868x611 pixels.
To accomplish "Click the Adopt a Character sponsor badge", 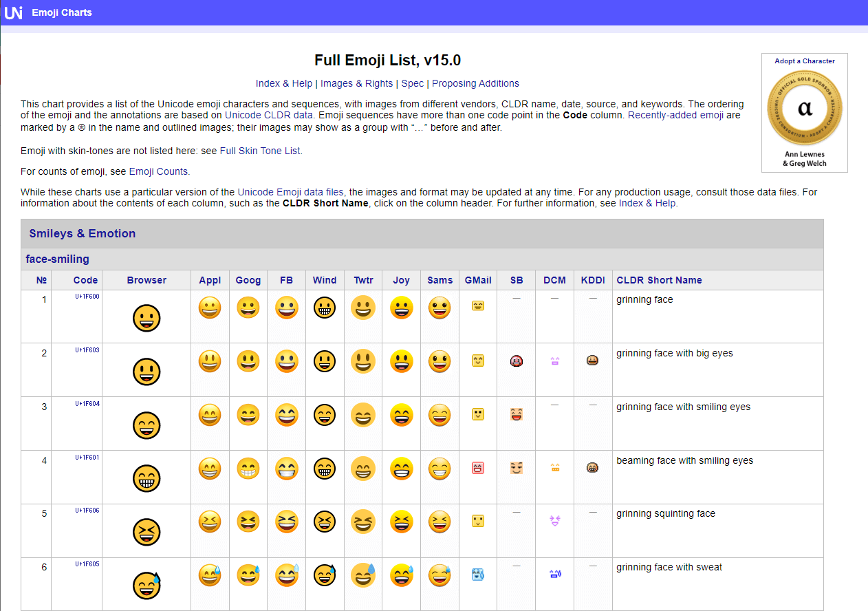I will (804, 113).
